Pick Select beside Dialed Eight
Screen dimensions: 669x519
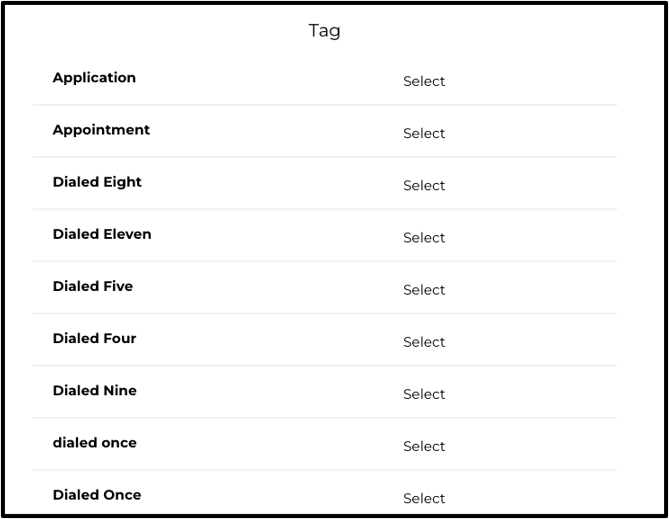[424, 185]
